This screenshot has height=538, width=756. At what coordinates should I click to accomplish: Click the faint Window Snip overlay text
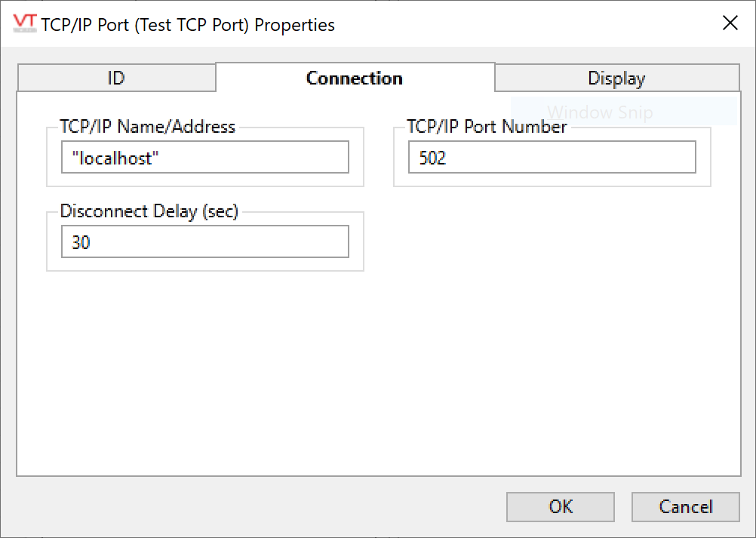coord(600,113)
